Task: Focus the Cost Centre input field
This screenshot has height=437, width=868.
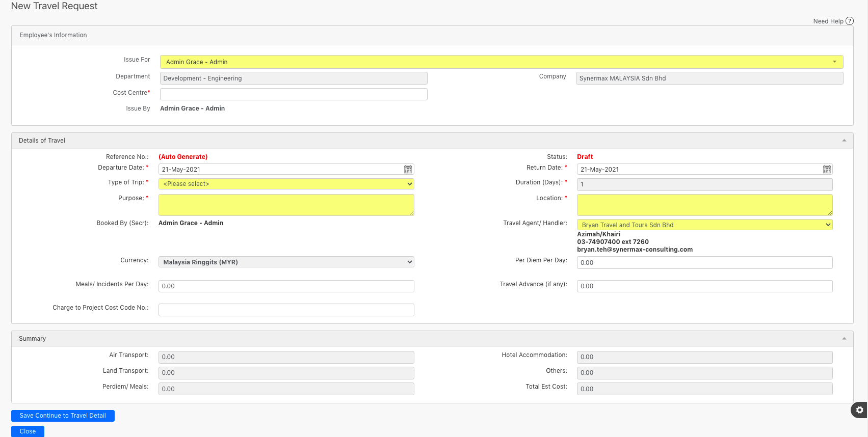Action: (x=294, y=94)
